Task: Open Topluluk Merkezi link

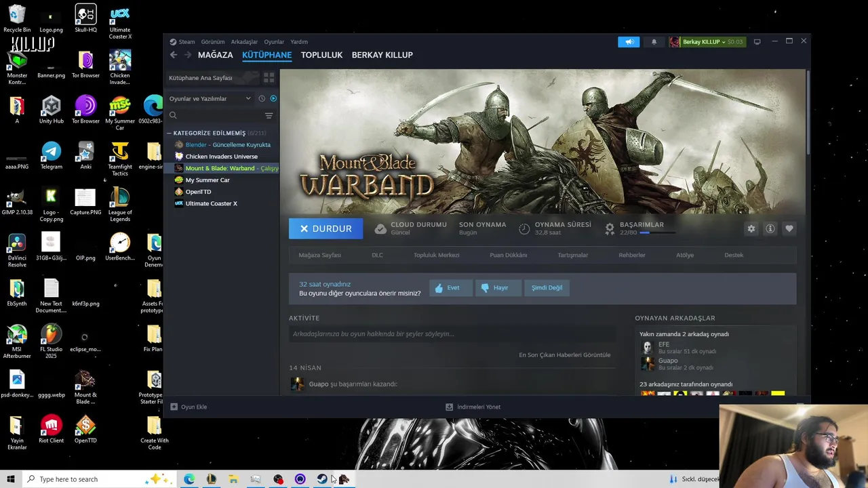Action: point(436,255)
